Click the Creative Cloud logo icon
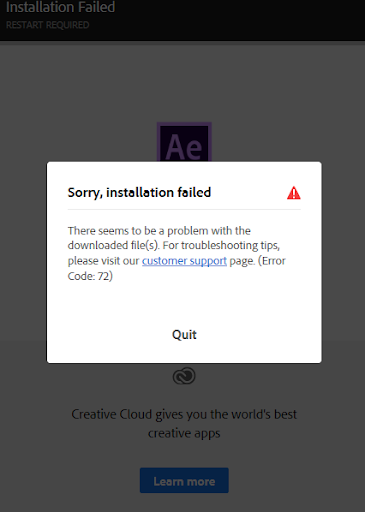 coord(184,376)
